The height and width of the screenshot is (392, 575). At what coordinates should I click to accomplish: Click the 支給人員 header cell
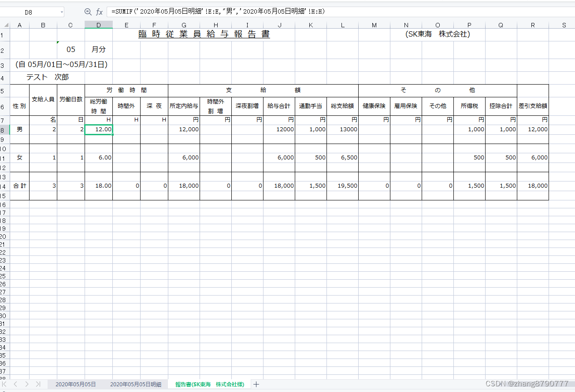(x=43, y=100)
